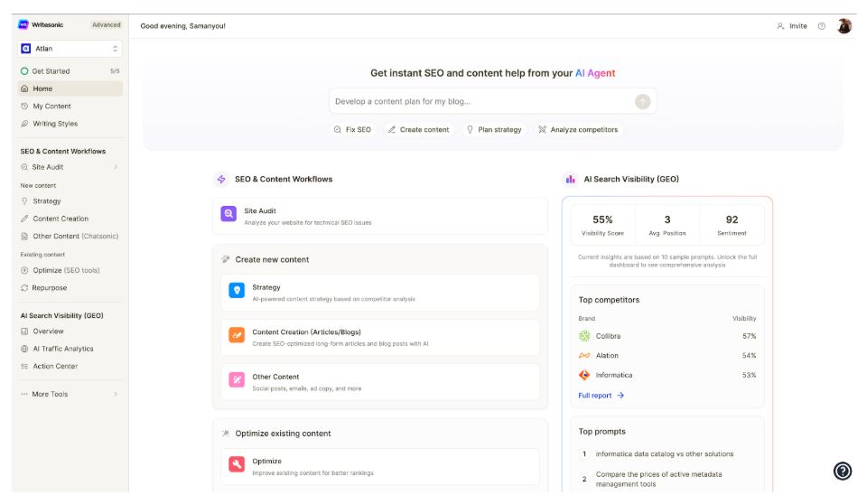Image resolution: width=867 pixels, height=504 pixels.
Task: Go to Home in sidebar
Action: pyautogui.click(x=70, y=89)
